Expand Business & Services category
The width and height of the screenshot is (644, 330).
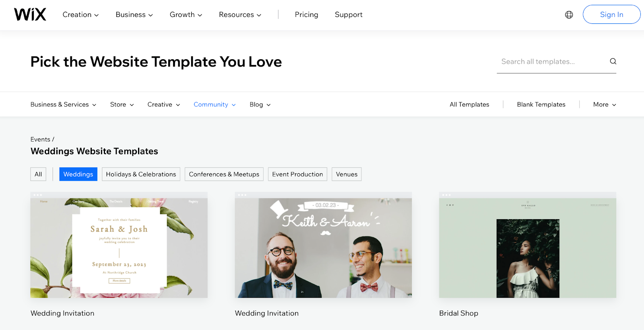click(63, 104)
